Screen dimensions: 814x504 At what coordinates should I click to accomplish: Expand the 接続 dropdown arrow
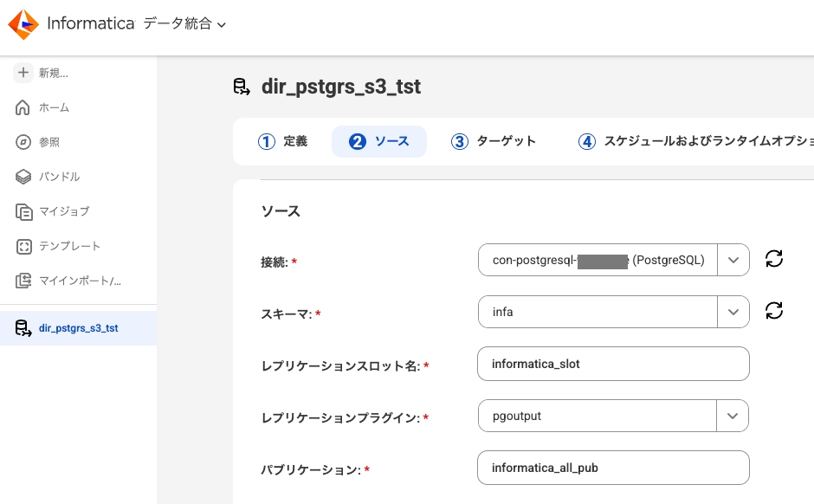pyautogui.click(x=733, y=260)
